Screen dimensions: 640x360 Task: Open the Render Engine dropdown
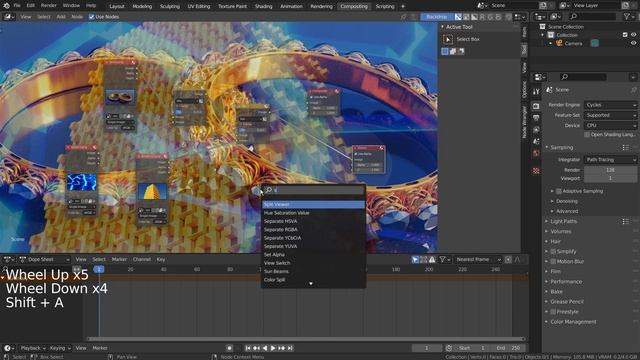pos(611,105)
